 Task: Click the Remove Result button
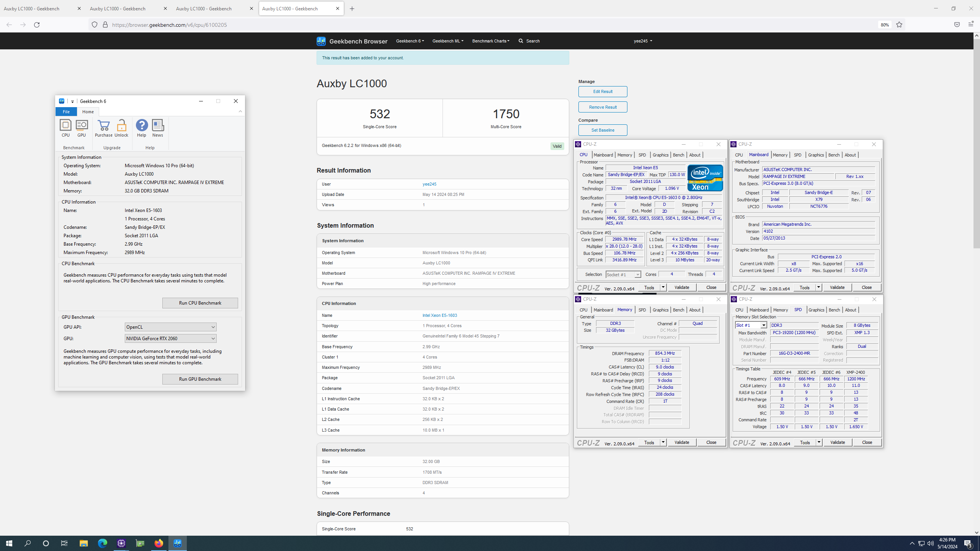coord(603,107)
